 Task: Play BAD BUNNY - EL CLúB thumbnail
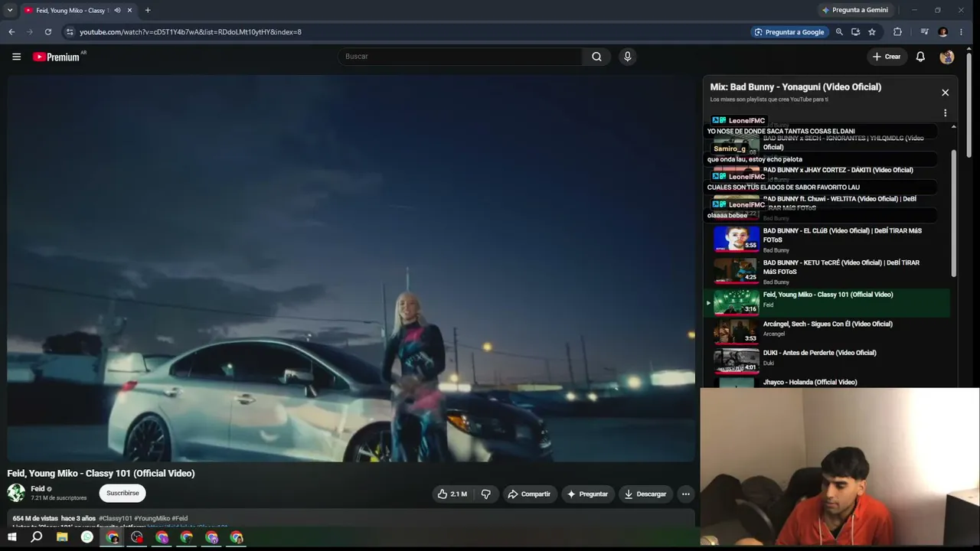[737, 239]
